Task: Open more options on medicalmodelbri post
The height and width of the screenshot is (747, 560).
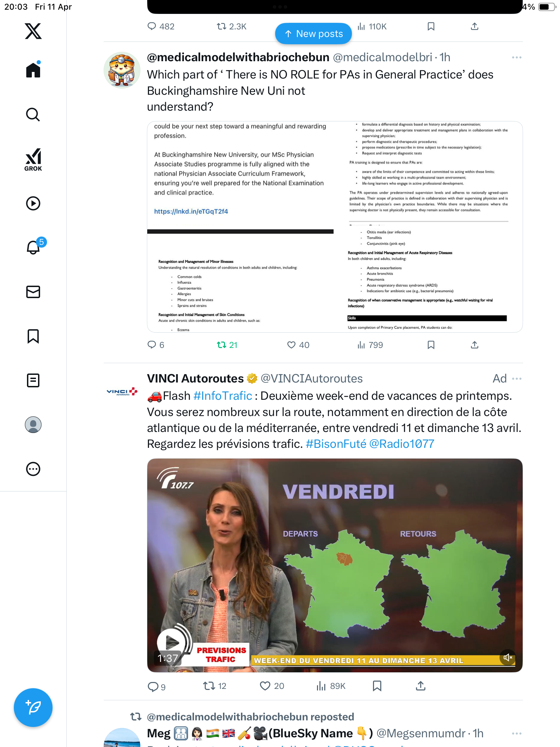Action: (516, 57)
